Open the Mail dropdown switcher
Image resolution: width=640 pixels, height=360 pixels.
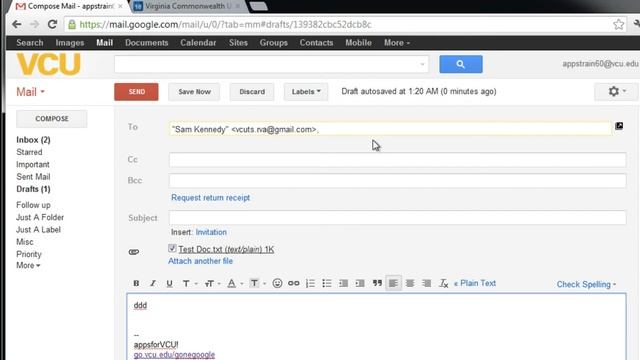pos(30,92)
